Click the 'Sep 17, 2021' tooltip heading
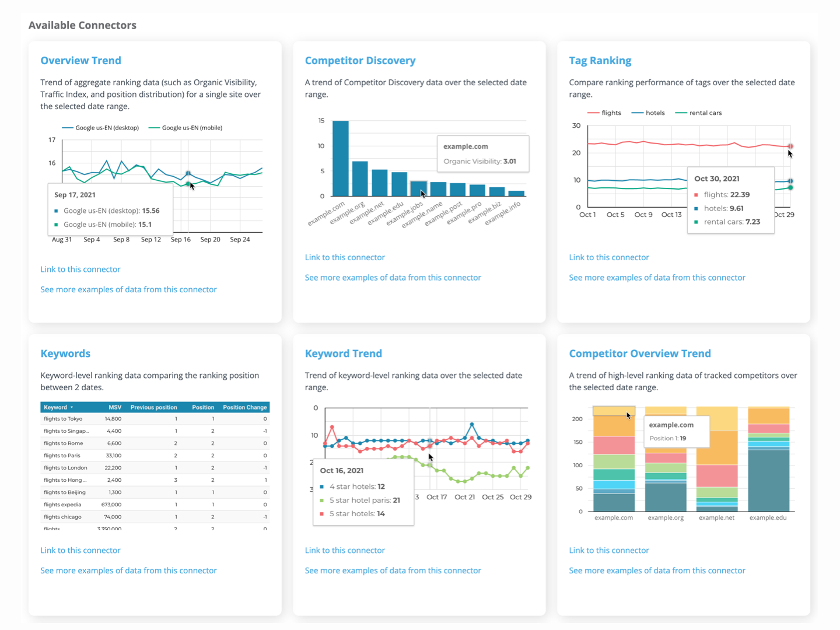The height and width of the screenshot is (630, 840). click(x=75, y=195)
